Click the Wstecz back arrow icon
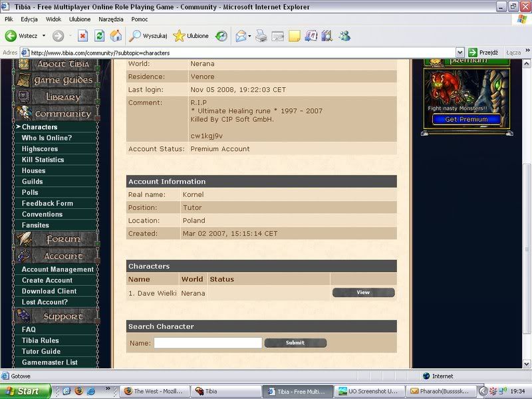This screenshot has height=399, width=532. pyautogui.click(x=11, y=36)
